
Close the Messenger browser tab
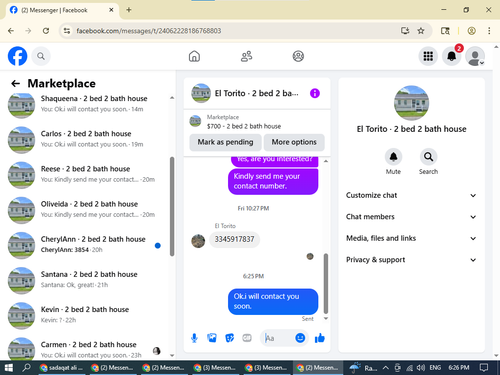coord(111,10)
